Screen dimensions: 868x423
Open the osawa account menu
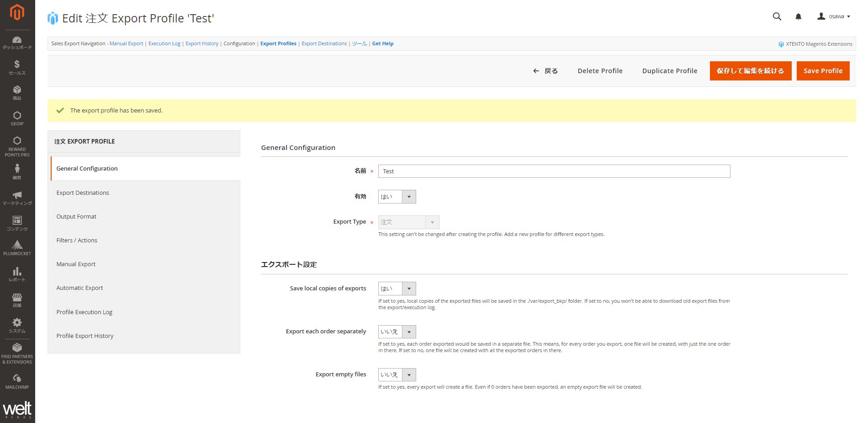(834, 16)
